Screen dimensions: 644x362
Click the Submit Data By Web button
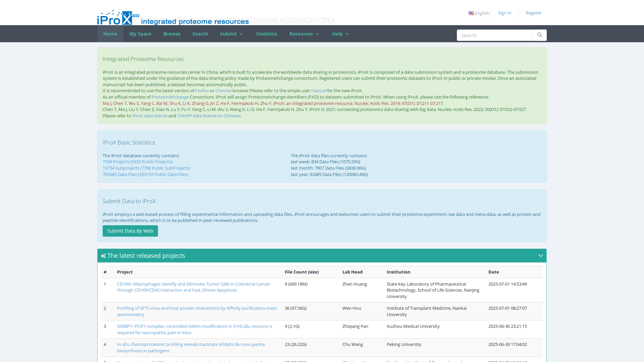pos(130,231)
